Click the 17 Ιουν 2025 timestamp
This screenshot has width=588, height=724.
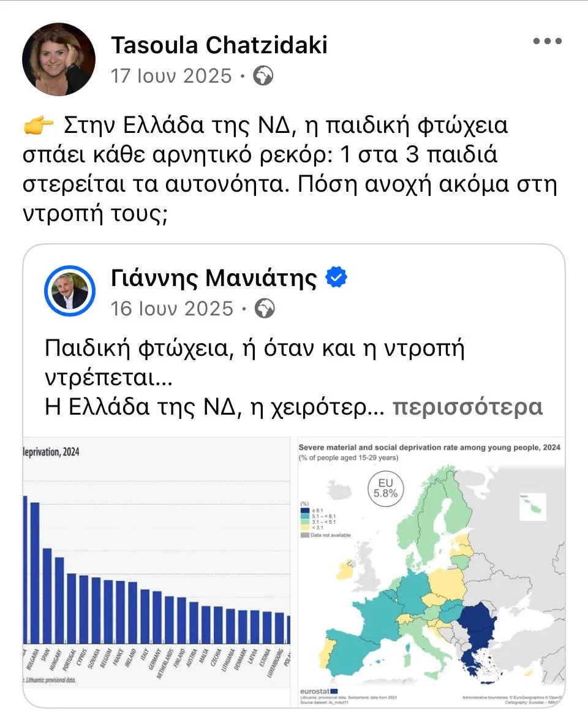pos(171,76)
